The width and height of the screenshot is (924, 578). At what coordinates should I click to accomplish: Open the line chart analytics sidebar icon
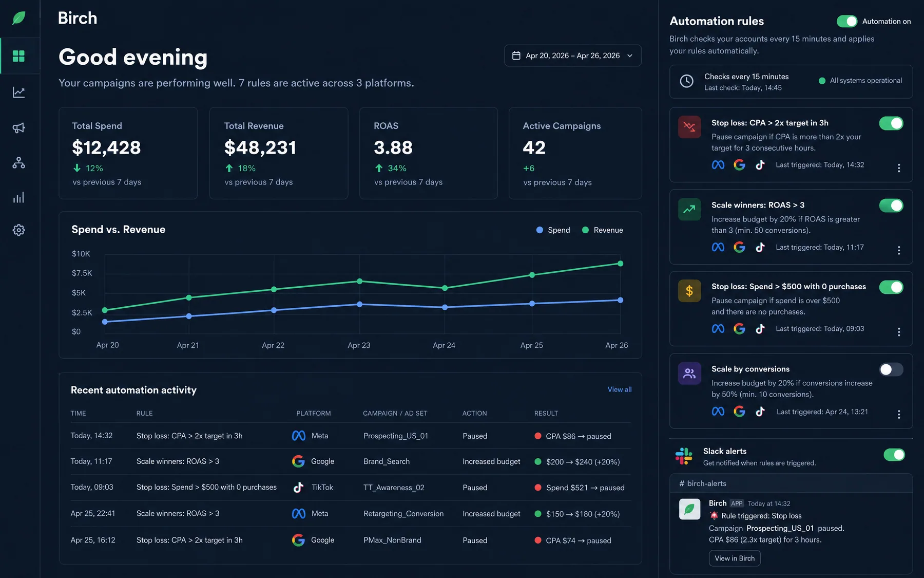(x=19, y=92)
